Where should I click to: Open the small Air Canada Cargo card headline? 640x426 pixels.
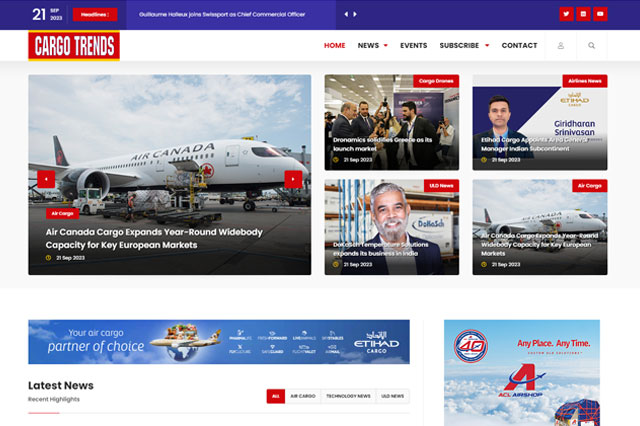[x=539, y=244]
